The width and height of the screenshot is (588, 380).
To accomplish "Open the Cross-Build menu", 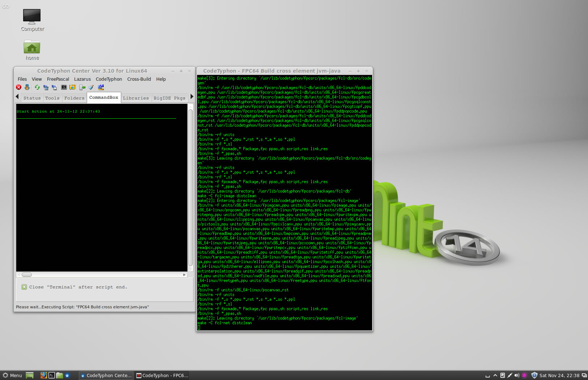I will 139,79.
